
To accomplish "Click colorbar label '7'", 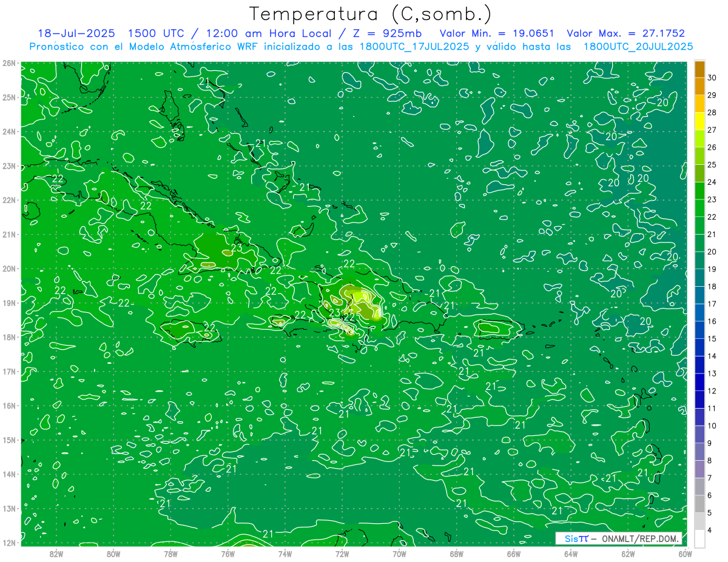I will coord(710,478).
